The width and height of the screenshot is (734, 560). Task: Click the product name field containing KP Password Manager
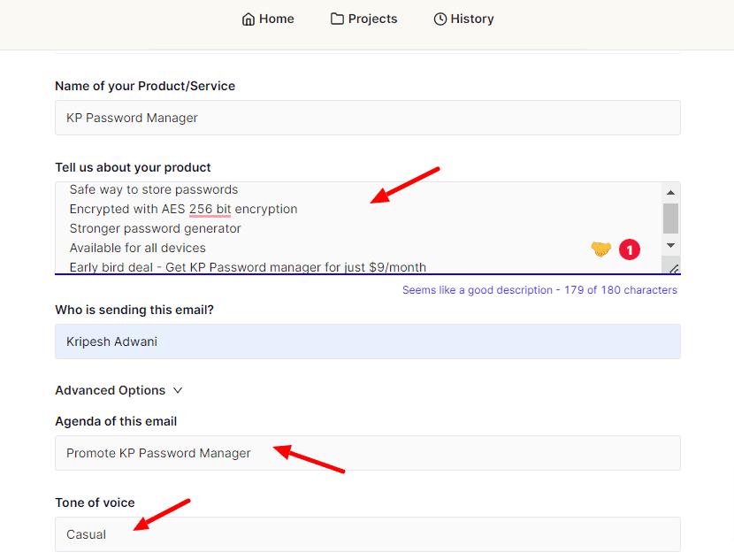(367, 117)
